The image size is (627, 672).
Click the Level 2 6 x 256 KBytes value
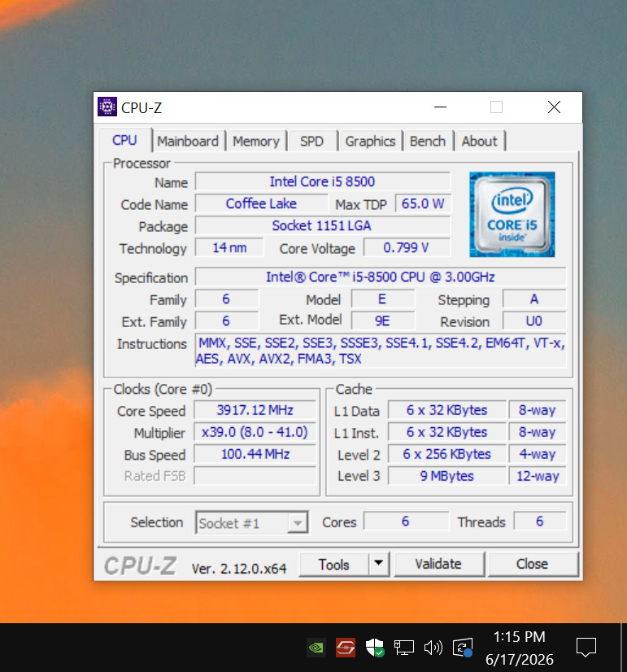tap(446, 453)
